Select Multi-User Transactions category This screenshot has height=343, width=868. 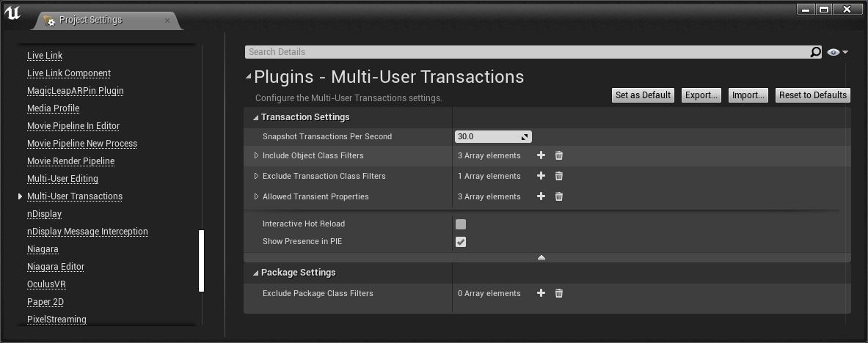pos(75,196)
